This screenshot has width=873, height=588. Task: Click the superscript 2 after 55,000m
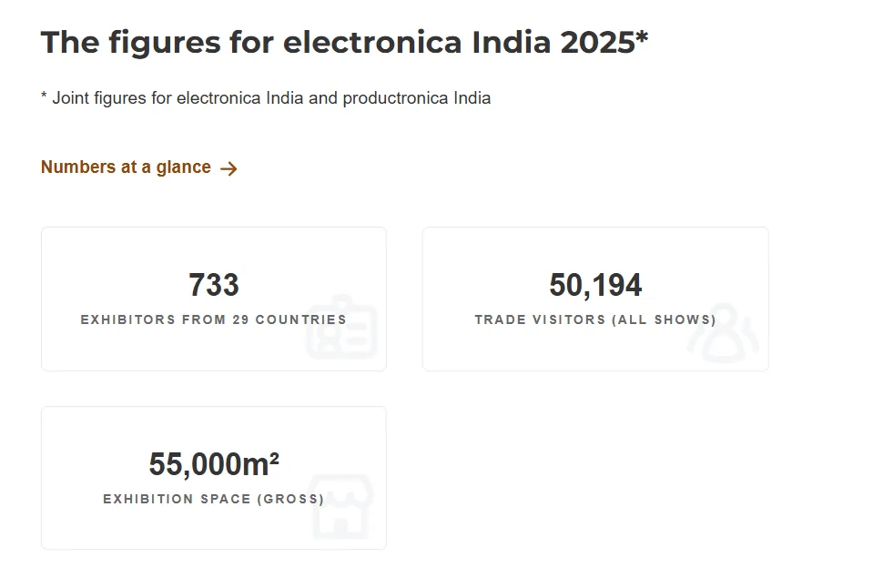274,459
